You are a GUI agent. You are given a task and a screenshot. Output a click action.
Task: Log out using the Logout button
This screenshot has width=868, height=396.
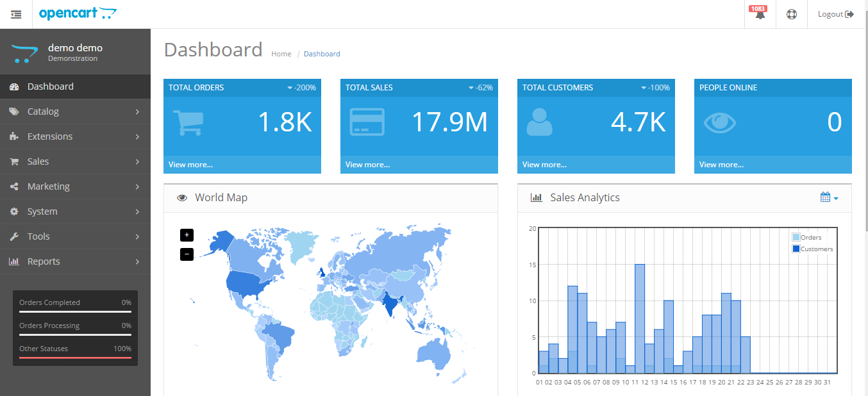coord(836,14)
